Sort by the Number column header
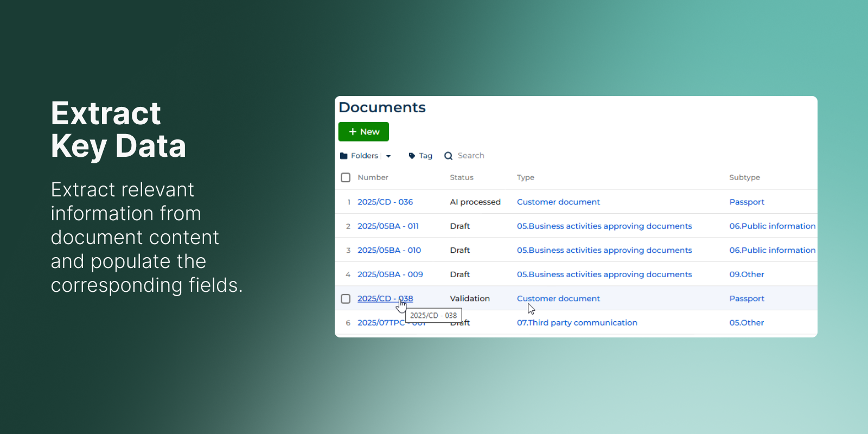 coord(373,177)
